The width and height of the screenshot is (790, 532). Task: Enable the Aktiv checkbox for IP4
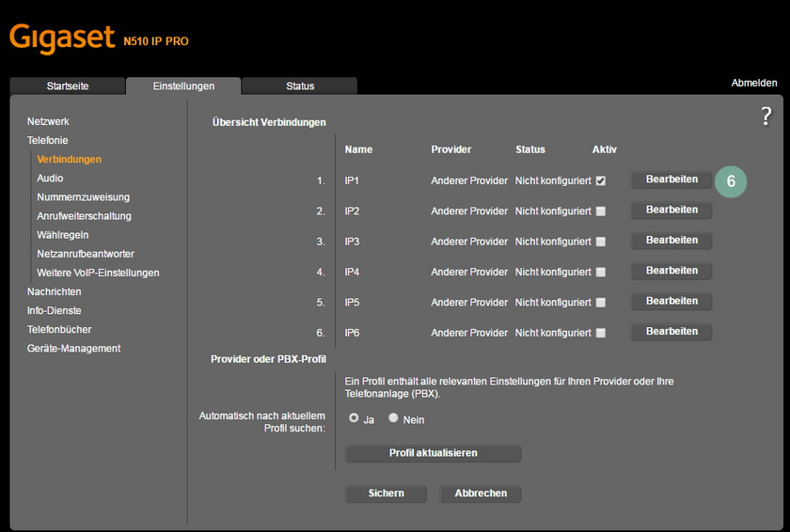pyautogui.click(x=601, y=273)
